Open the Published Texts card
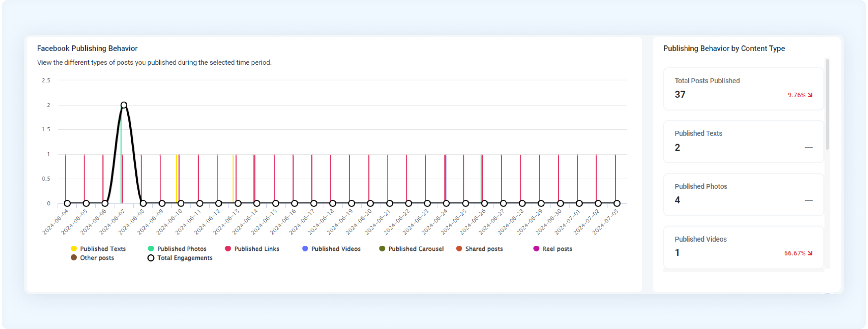868x329 pixels. (x=743, y=141)
